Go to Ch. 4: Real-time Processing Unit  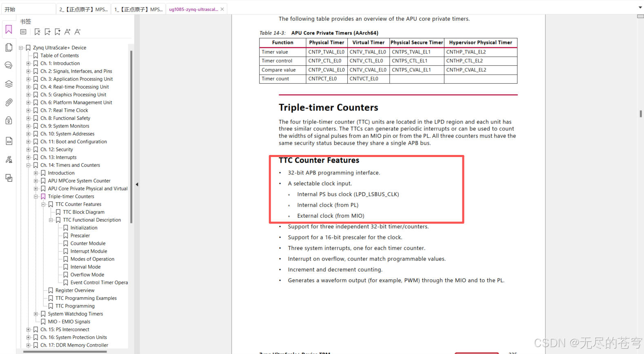tap(75, 87)
